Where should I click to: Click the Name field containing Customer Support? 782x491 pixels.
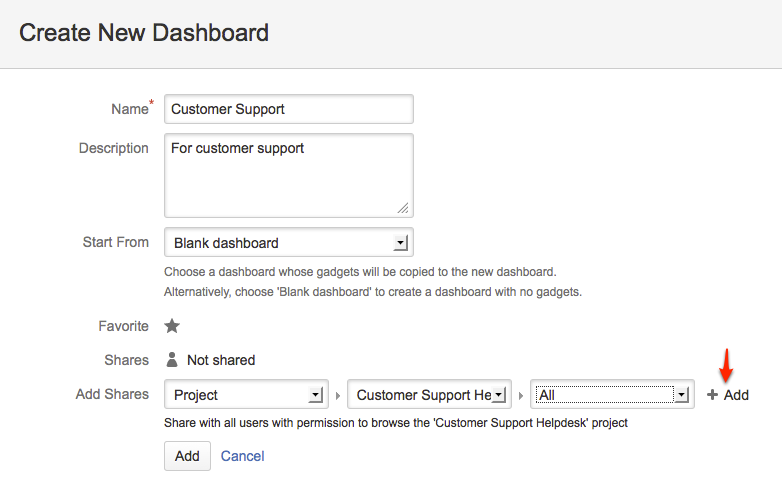click(288, 109)
